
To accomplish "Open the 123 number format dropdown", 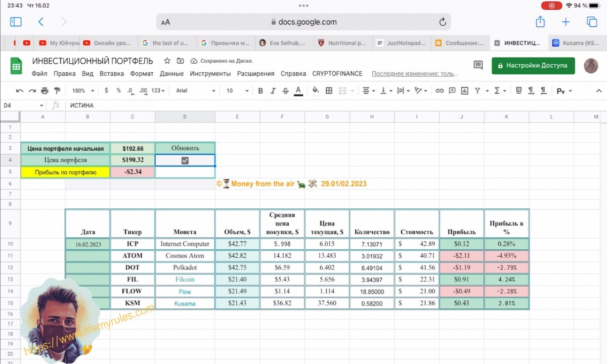I will [158, 90].
